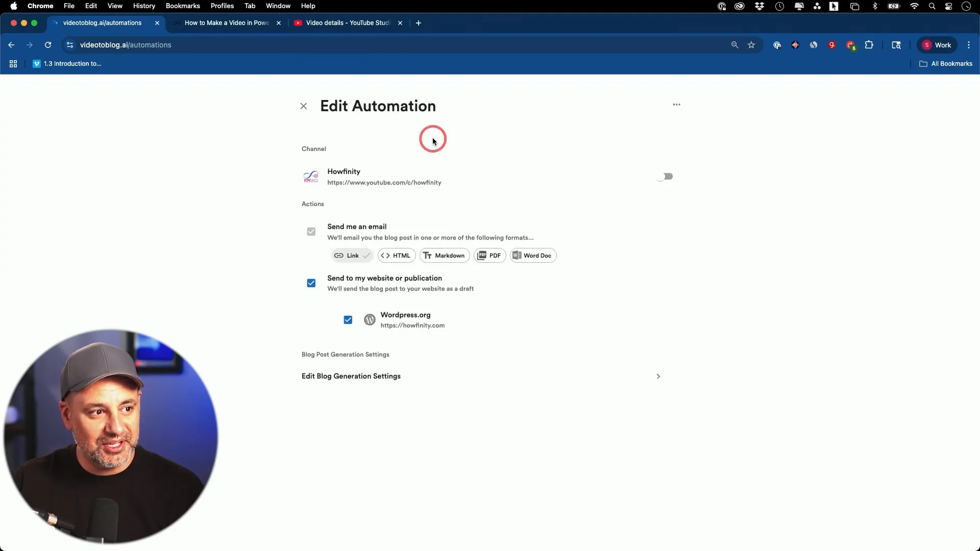Uncheck the Wordpress.org destination checkbox
980x551 pixels.
pyautogui.click(x=348, y=320)
